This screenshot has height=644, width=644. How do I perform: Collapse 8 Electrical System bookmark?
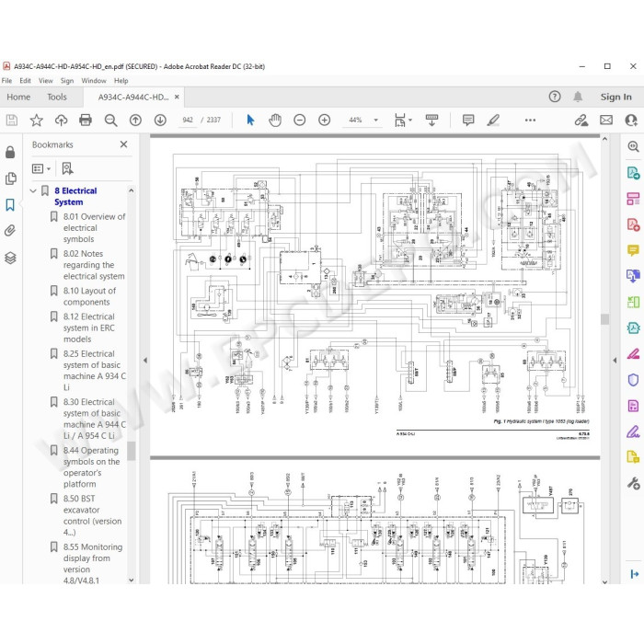point(33,190)
